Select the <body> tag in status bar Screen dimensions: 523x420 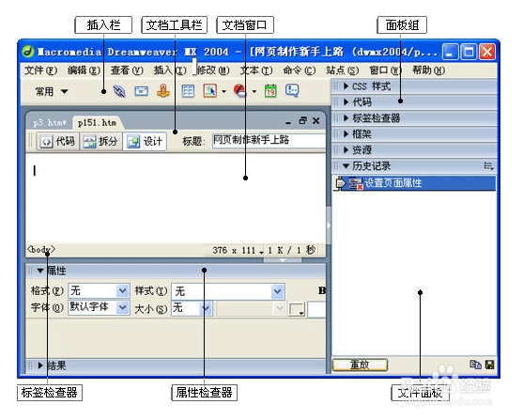click(41, 249)
